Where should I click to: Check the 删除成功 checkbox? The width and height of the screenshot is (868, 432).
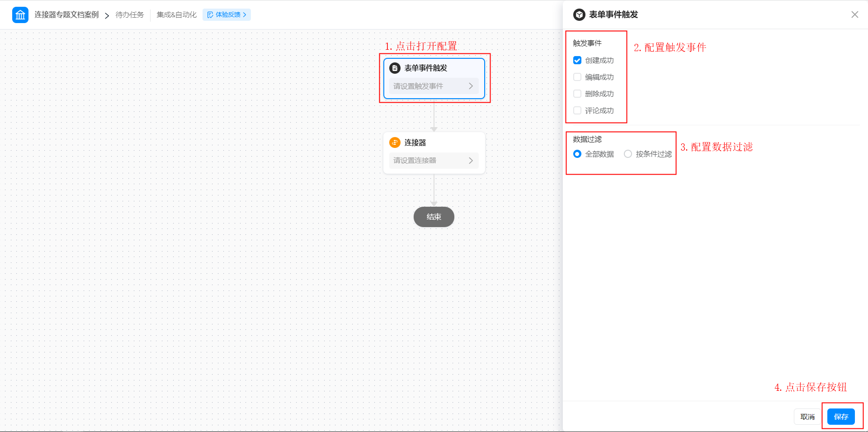click(x=577, y=94)
